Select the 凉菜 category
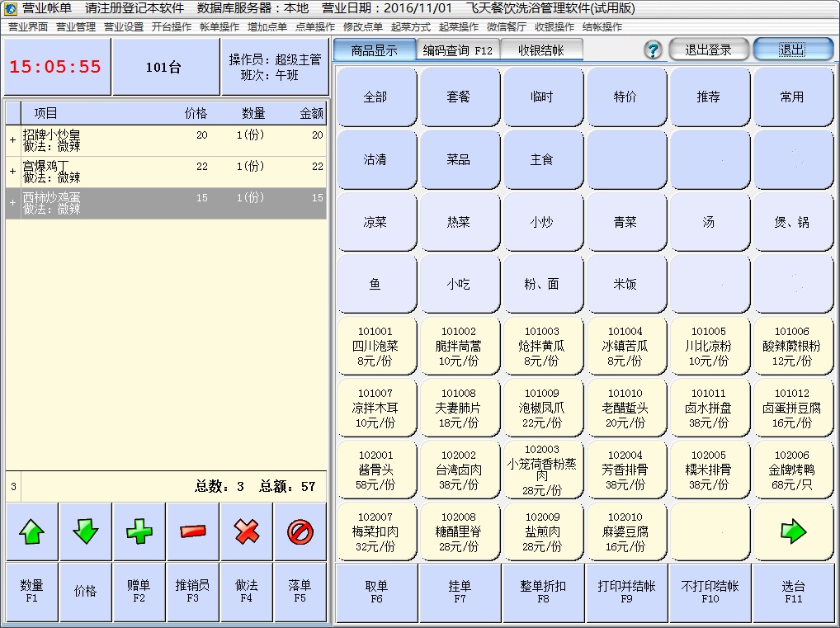This screenshot has width=840, height=628. click(375, 222)
